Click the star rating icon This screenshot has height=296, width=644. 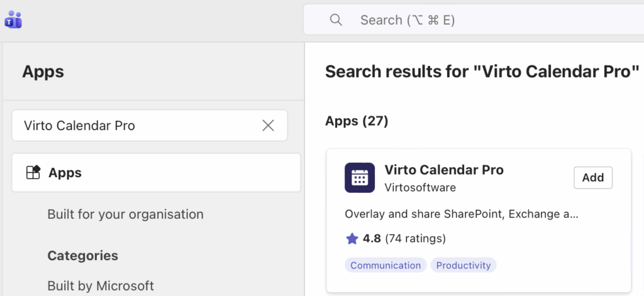pyautogui.click(x=352, y=239)
